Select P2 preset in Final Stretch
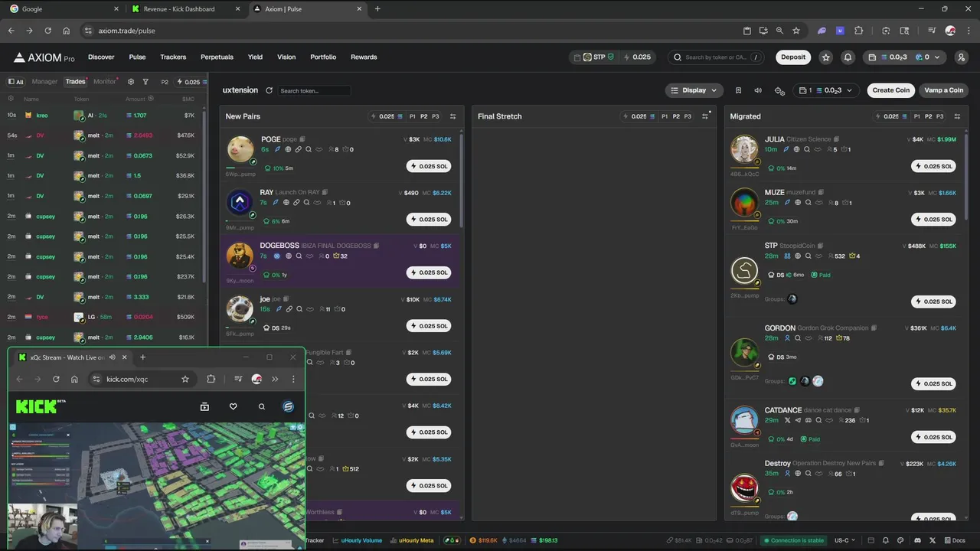980x551 pixels. [676, 116]
